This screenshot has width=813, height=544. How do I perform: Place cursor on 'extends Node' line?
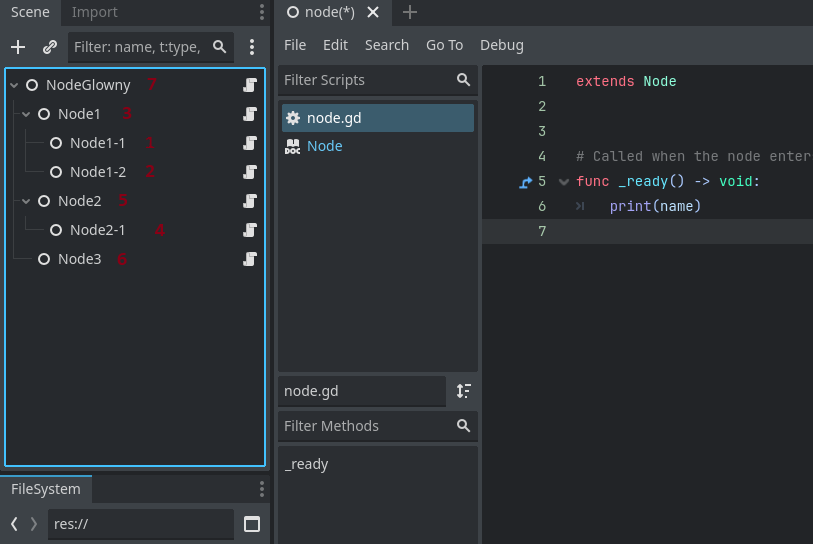coord(626,81)
